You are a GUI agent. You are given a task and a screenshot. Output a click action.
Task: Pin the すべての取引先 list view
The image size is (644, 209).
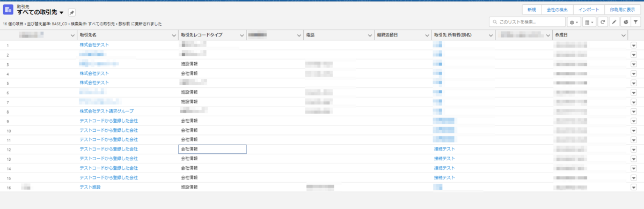pyautogui.click(x=72, y=13)
